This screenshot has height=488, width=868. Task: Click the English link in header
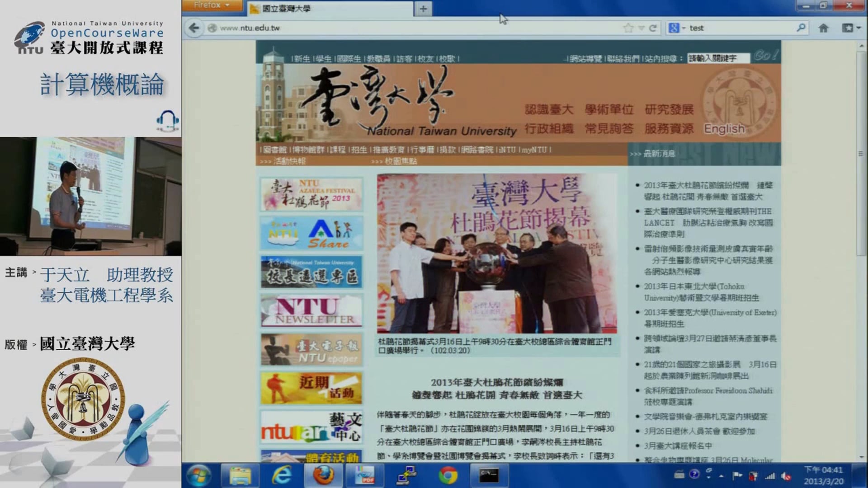click(x=724, y=129)
